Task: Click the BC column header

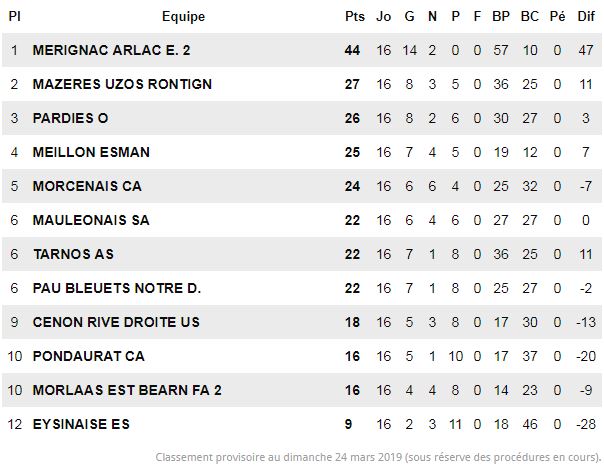Action: pyautogui.click(x=530, y=17)
